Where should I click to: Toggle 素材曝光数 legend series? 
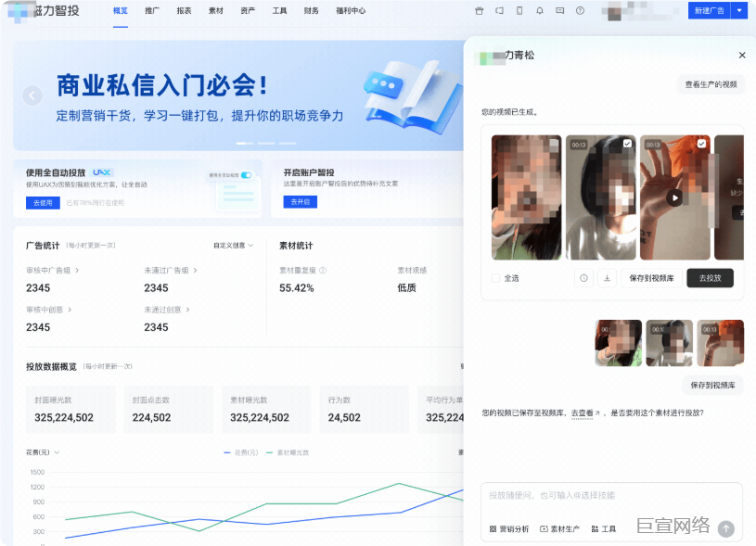pos(288,452)
